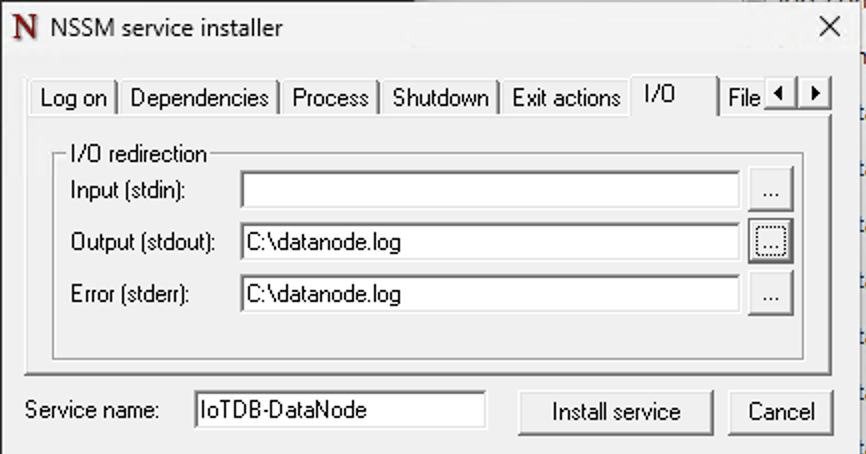Cancel the service installation
The height and width of the screenshot is (454, 866).
(781, 412)
